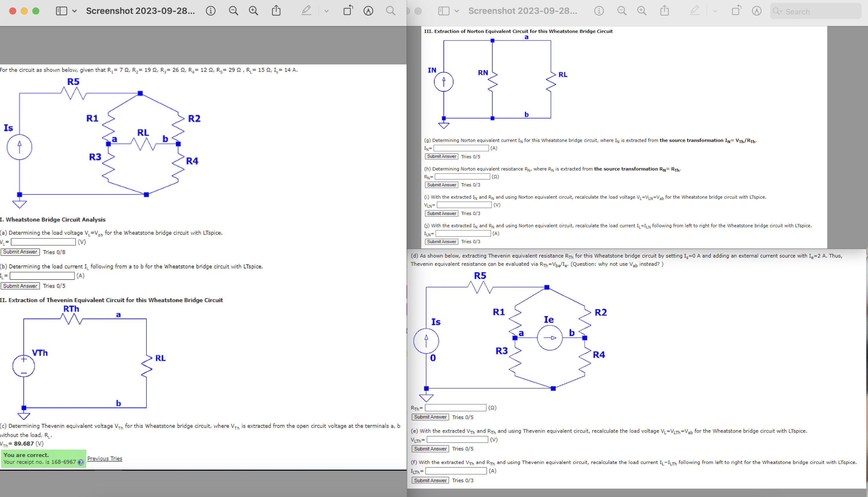Open the filename dropdown in right window titlebar
This screenshot has width=868, height=497.
(523, 11)
